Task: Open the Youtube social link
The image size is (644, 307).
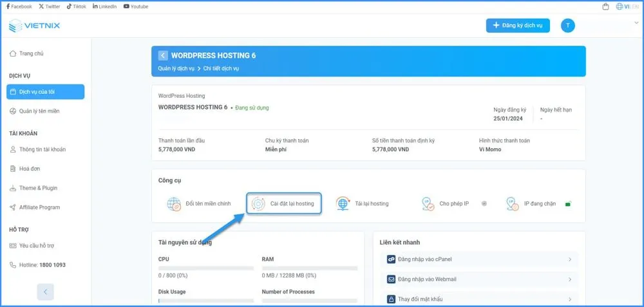Action: 136,6
